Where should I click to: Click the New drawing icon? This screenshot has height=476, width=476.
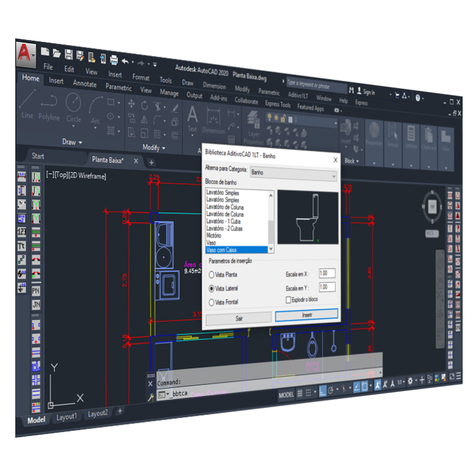pyautogui.click(x=45, y=51)
